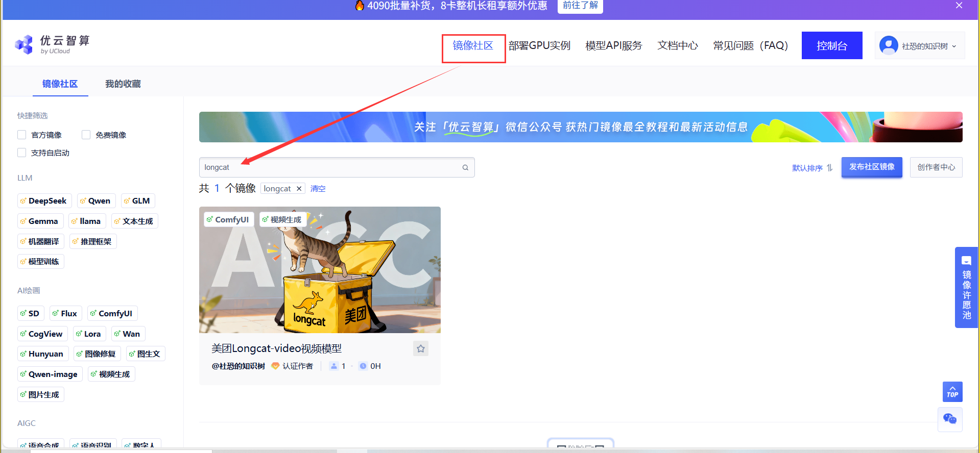Image resolution: width=980 pixels, height=453 pixels.
Task: Open the 优云智算 logo home link
Action: click(53, 44)
